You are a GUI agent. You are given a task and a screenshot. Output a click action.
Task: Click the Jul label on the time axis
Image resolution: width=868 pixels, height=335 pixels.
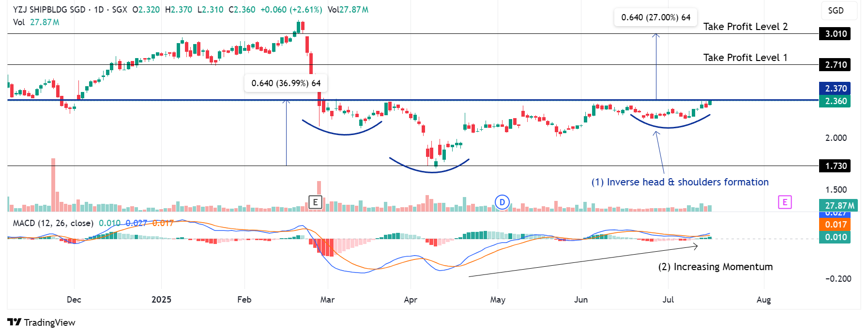[668, 300]
